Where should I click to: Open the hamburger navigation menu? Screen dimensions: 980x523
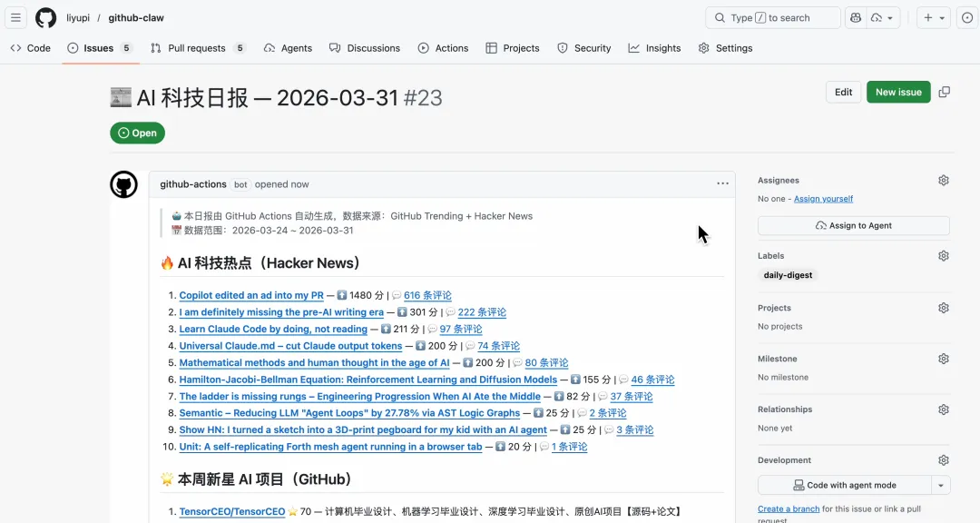pos(16,18)
